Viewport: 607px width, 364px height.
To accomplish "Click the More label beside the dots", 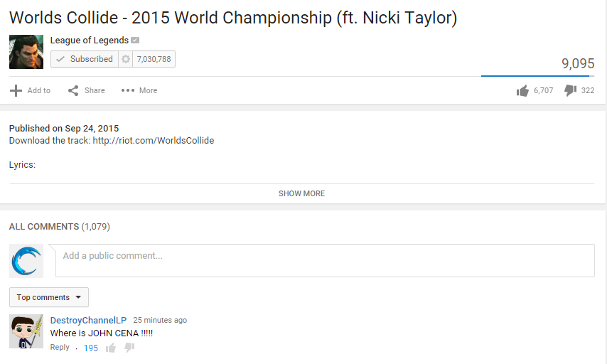I will click(149, 90).
